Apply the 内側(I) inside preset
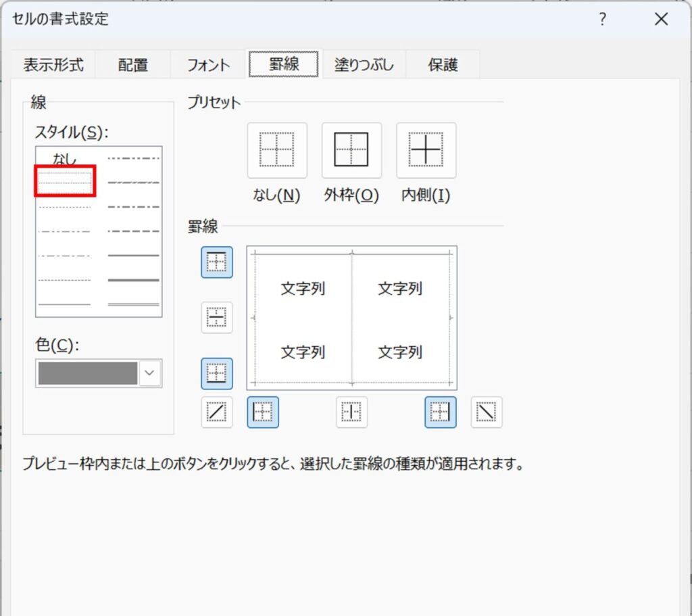The width and height of the screenshot is (692, 616). pos(426,151)
